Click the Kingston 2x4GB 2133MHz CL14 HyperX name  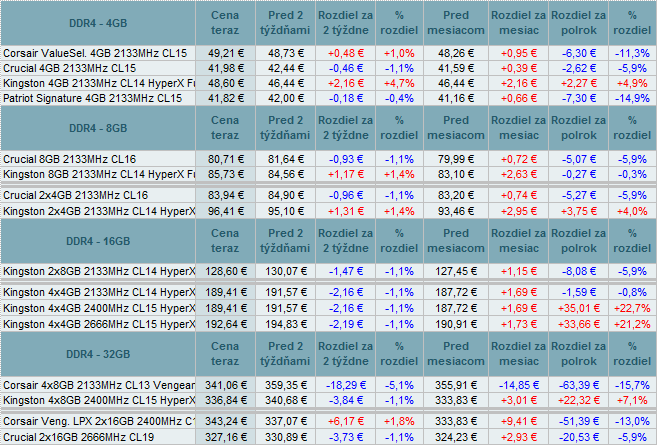coord(99,211)
